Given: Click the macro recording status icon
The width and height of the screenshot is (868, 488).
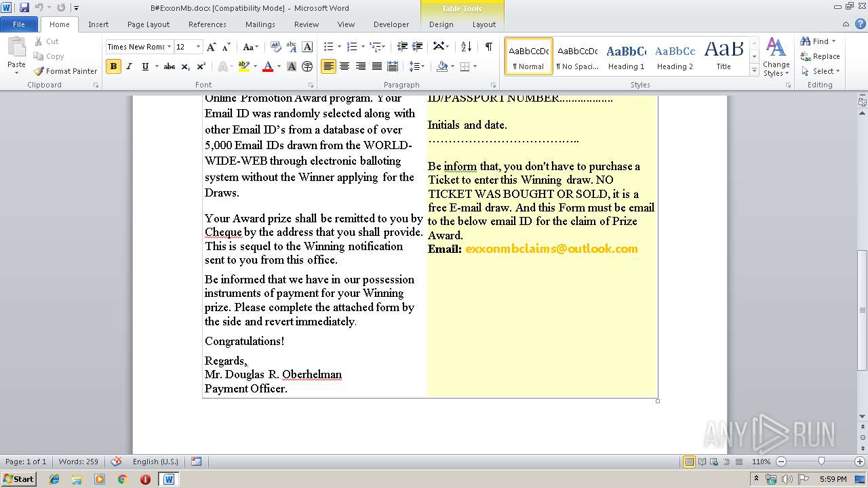Looking at the screenshot, I should 196,462.
